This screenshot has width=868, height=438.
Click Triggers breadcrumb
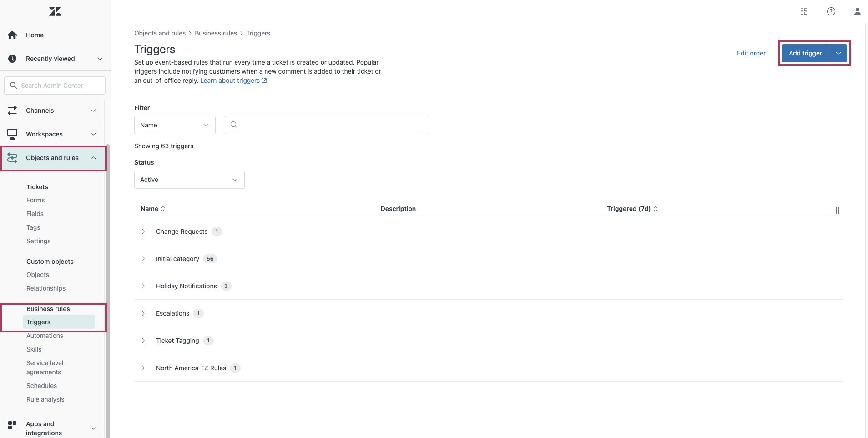click(x=258, y=33)
